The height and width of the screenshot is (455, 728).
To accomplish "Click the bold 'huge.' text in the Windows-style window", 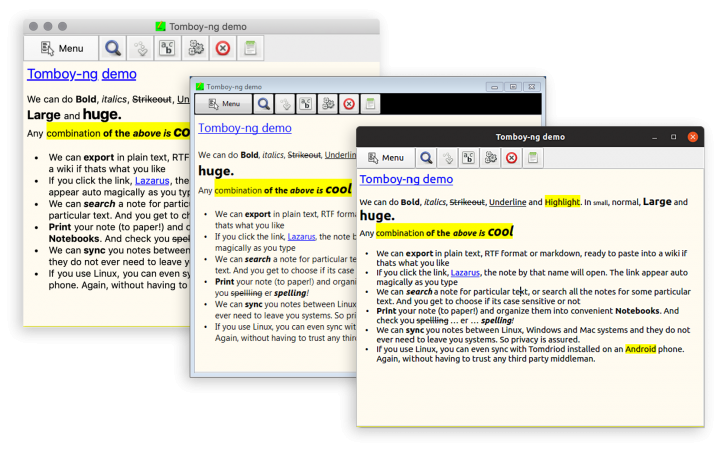I will click(x=216, y=171).
